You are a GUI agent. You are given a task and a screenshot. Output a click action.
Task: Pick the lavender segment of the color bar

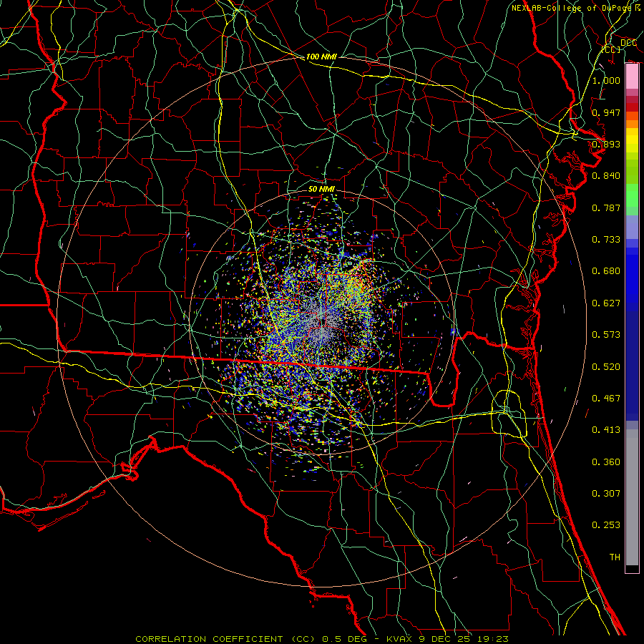[x=632, y=227]
